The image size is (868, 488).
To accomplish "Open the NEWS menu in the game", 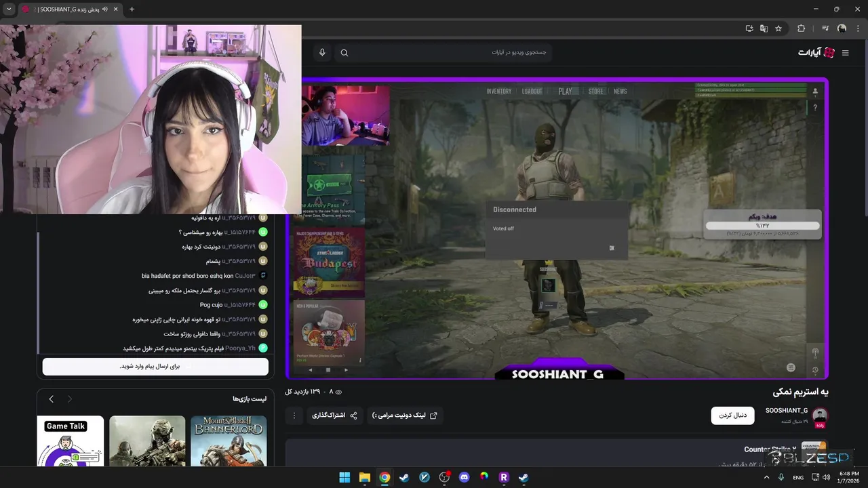I will (x=620, y=91).
